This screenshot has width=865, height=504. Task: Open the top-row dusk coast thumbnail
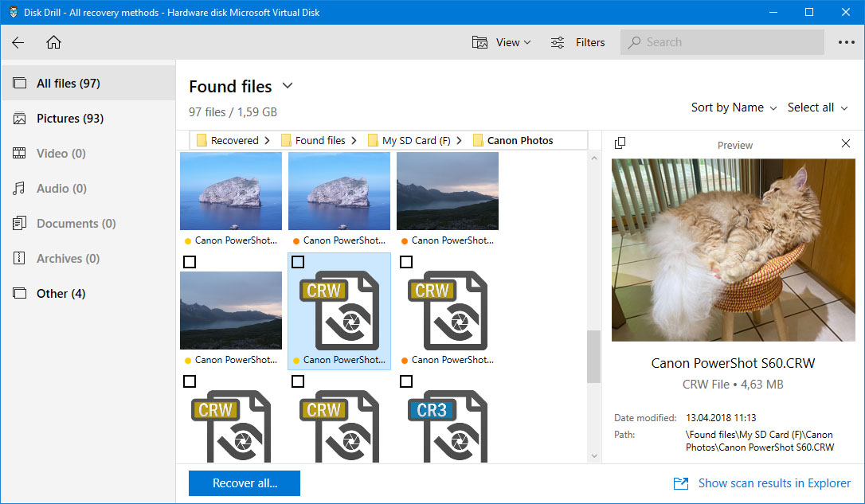coord(448,191)
